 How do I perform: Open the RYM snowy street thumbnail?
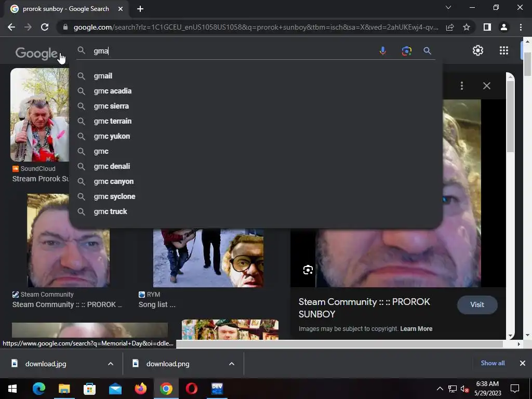click(x=208, y=258)
